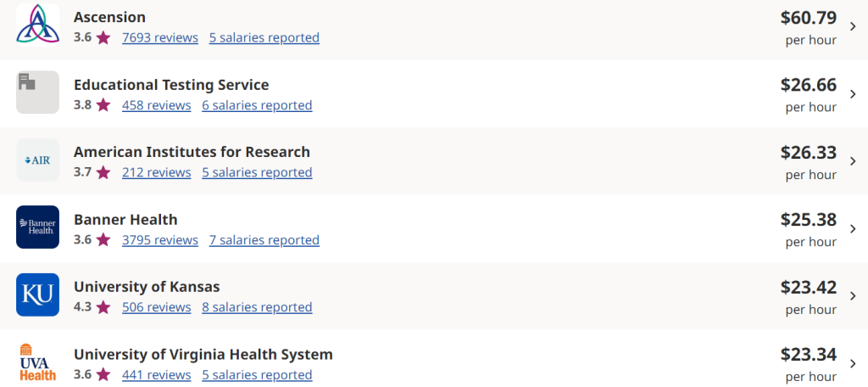Click the UVA Health logo
The image size is (868, 387).
pyautogui.click(x=37, y=362)
